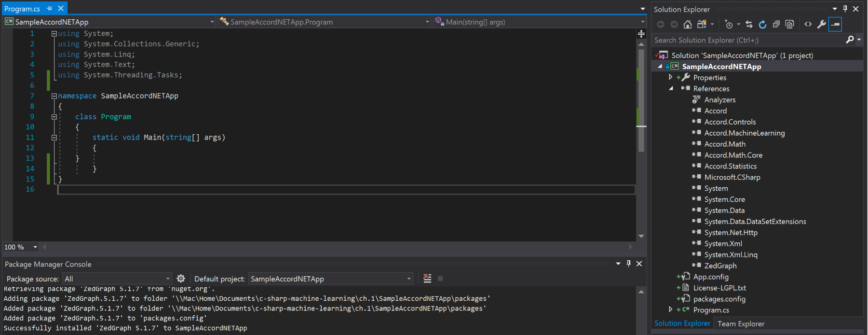Focus the Search Solution Explorer field

point(749,40)
